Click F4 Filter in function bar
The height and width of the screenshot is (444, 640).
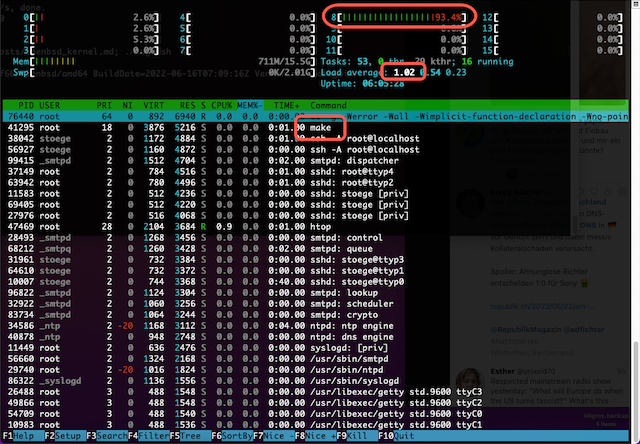click(149, 436)
